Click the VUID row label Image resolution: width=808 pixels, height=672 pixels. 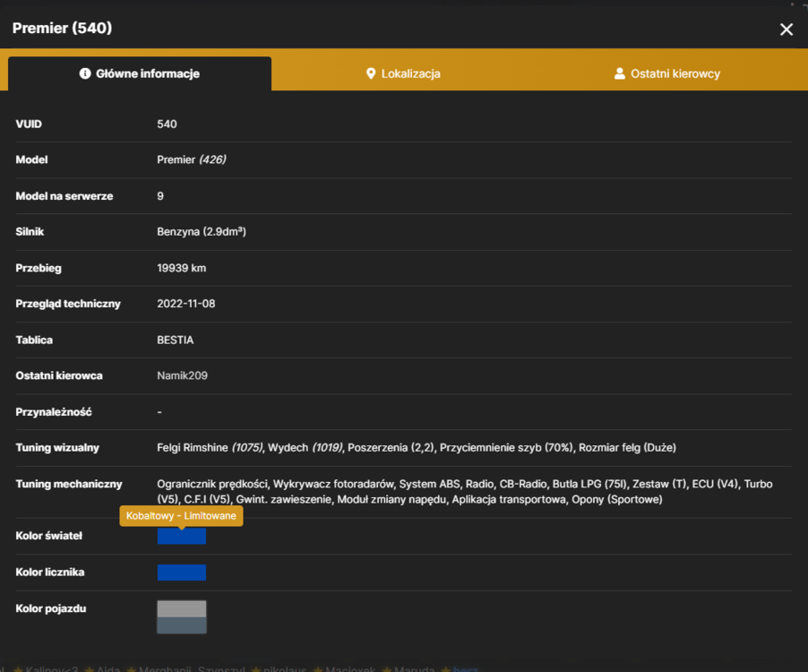pos(29,125)
